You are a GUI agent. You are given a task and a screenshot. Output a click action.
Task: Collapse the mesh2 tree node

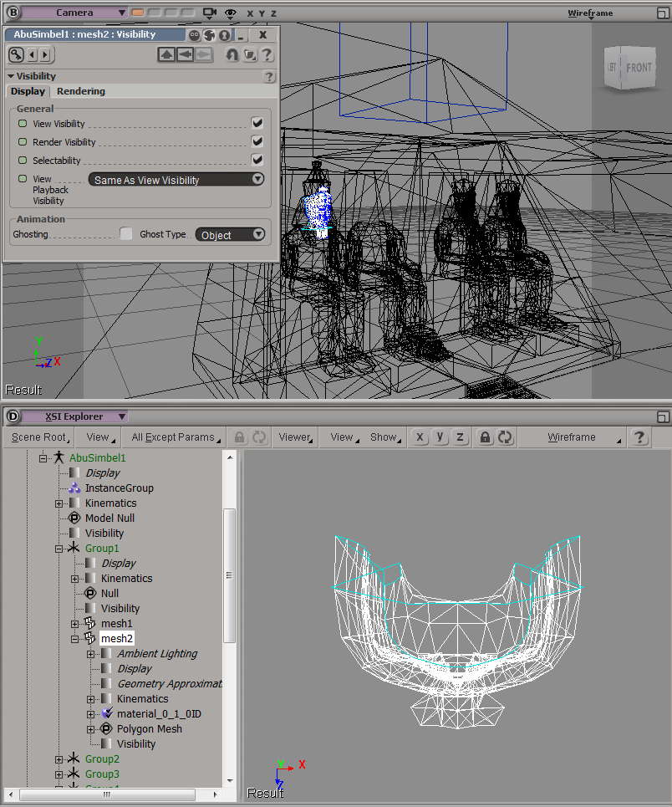[x=75, y=639]
